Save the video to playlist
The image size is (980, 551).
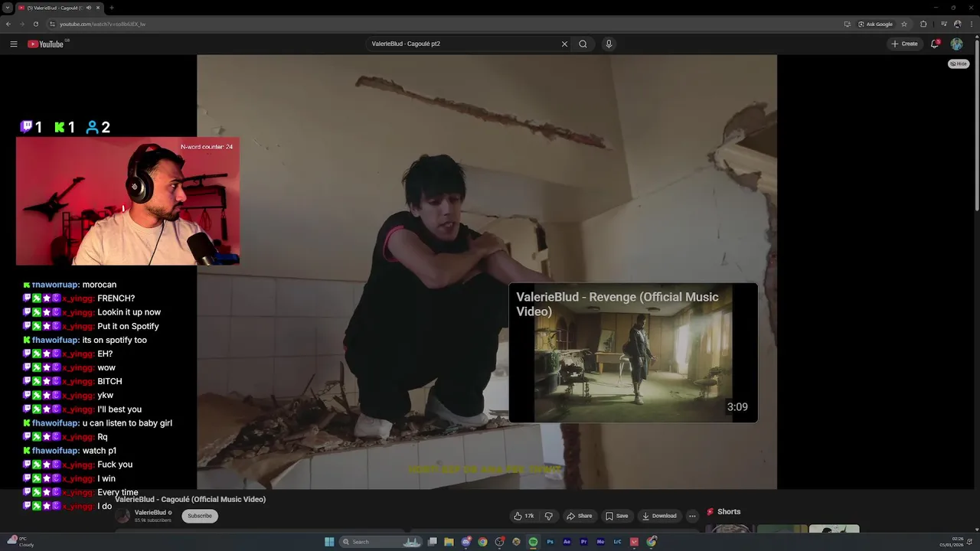click(x=616, y=516)
